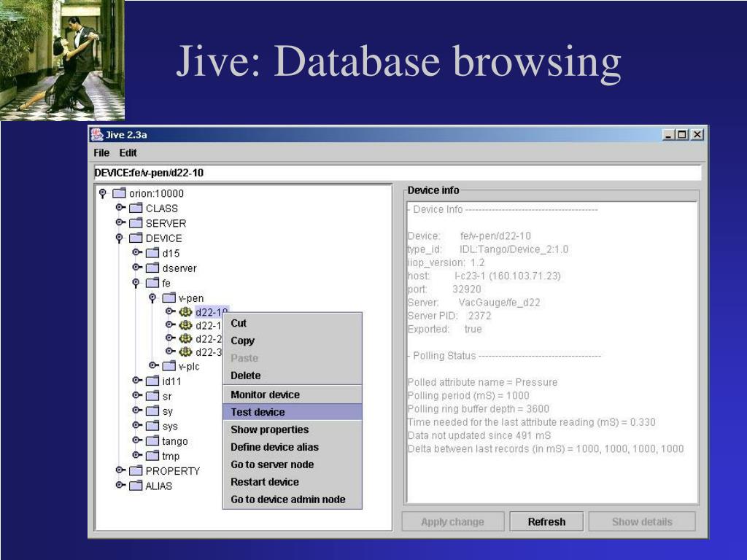747x560 pixels.
Task: Expand the ALIAS tree node
Action: pyautogui.click(x=120, y=485)
